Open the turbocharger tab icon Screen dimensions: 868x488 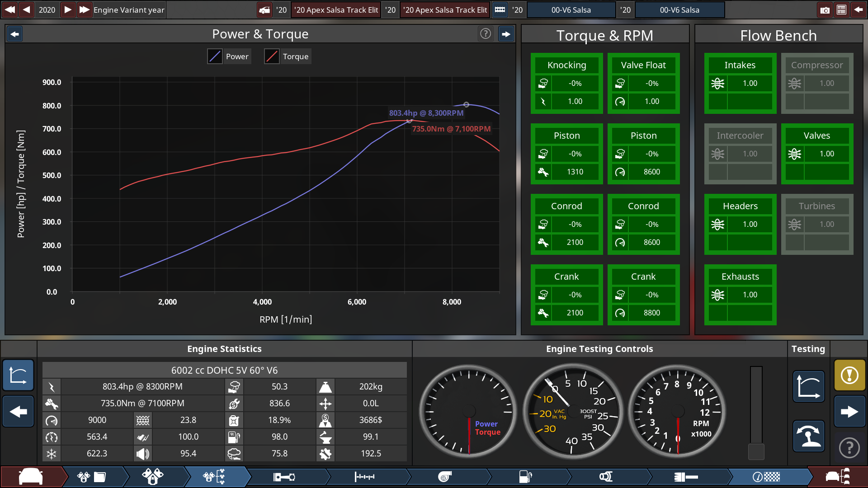445,477
